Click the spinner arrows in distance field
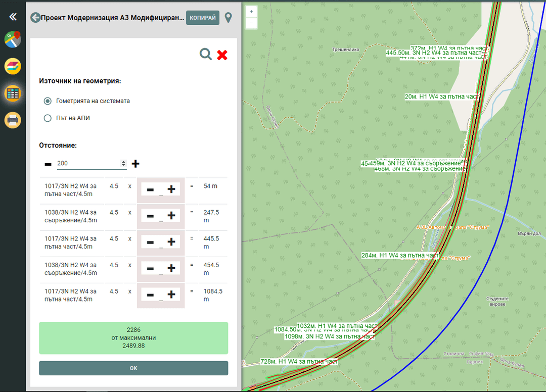Image resolution: width=546 pixels, height=392 pixels. point(124,164)
